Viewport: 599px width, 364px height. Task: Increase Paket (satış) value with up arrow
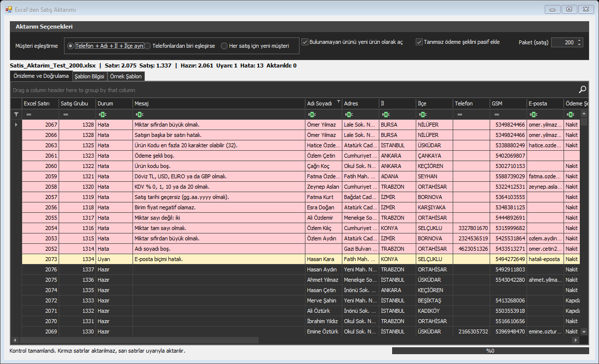click(579, 40)
